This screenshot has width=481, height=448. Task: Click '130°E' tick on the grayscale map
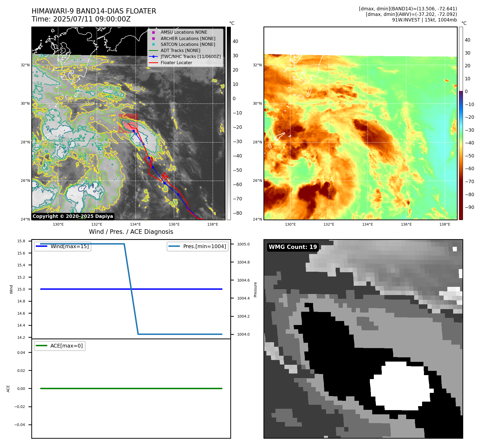pyautogui.click(x=58, y=224)
